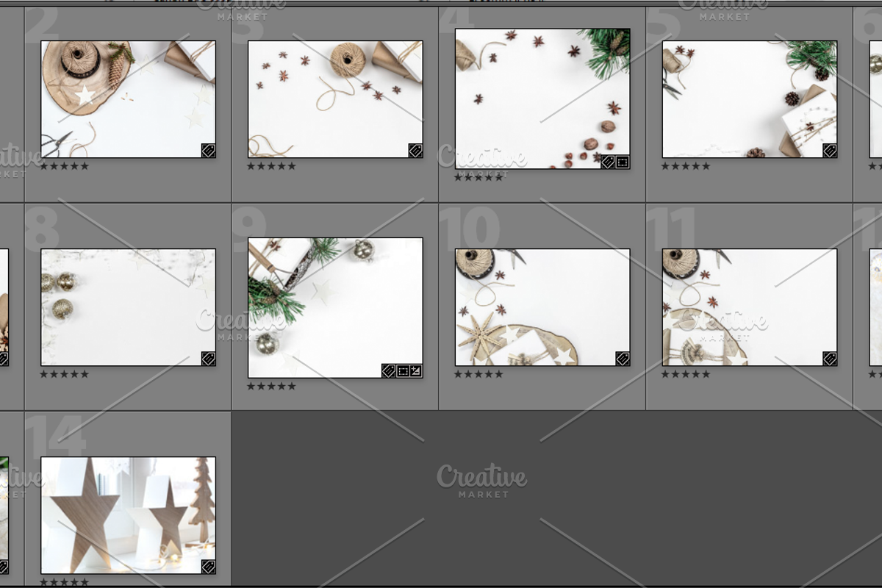
Task: Select photo 4 with pine branch and nuts
Action: (x=542, y=99)
